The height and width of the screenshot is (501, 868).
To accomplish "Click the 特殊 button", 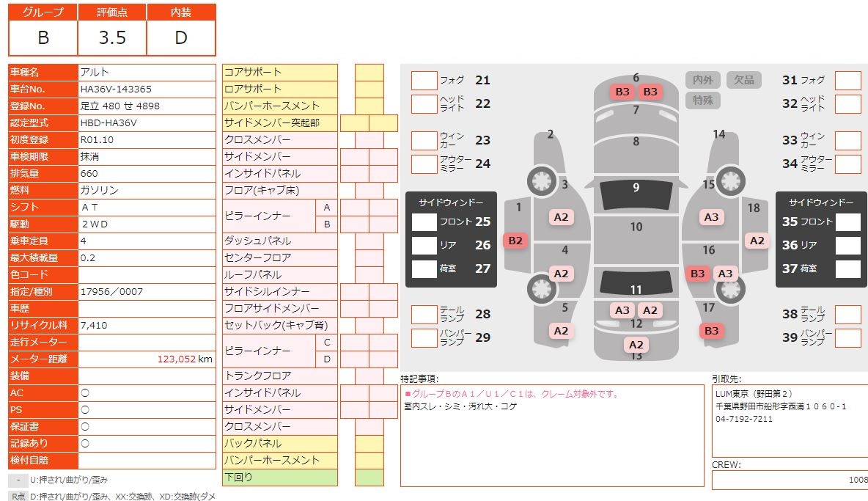I will 703,100.
